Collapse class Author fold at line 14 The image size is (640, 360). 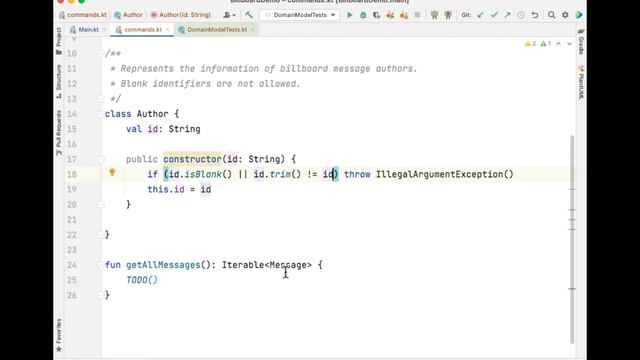[100, 114]
